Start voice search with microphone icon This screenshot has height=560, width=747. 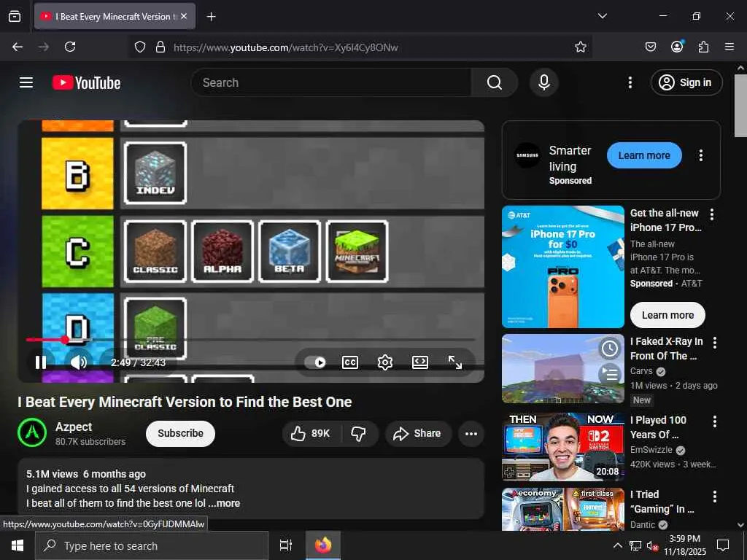[x=543, y=82]
